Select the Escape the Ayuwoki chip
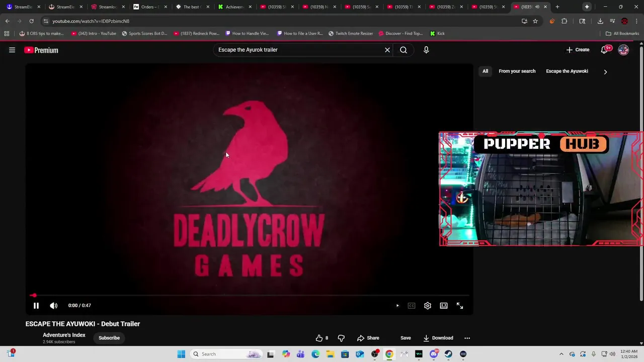 pyautogui.click(x=567, y=71)
